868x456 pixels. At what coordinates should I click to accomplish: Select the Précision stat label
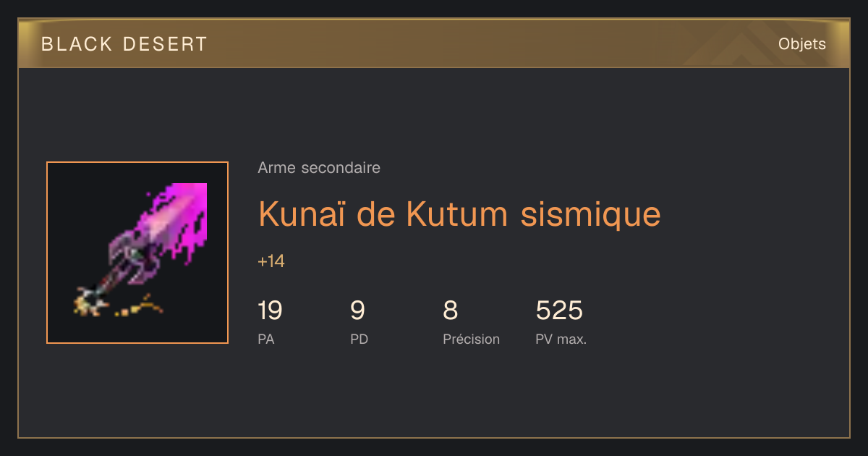click(472, 339)
